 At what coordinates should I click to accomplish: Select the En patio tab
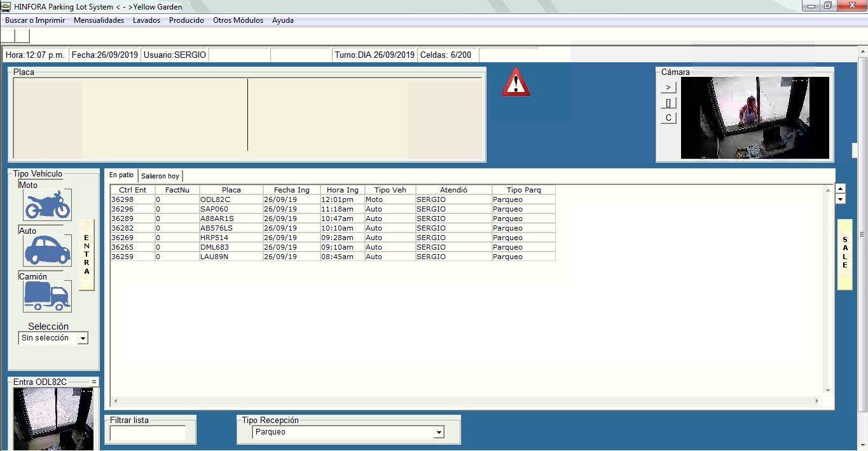121,175
